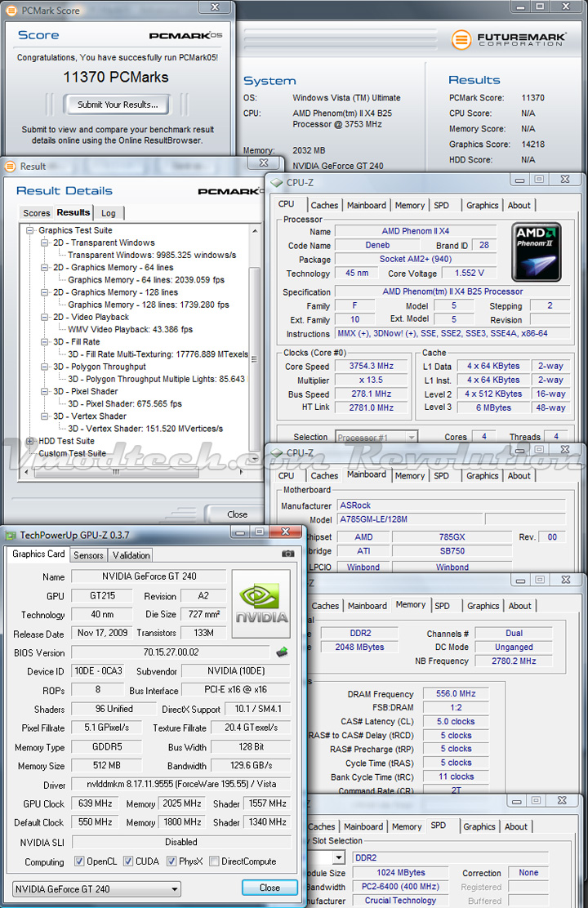
Task: Click the GPU-Z title bar app icon
Action: [x=11, y=535]
